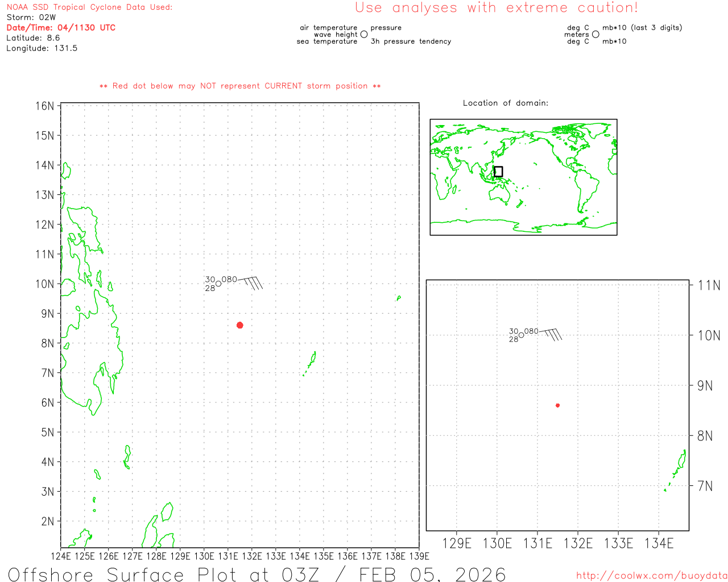The image size is (728, 582).
Task: Click the '131E' longitude label on main map
Action: click(228, 556)
